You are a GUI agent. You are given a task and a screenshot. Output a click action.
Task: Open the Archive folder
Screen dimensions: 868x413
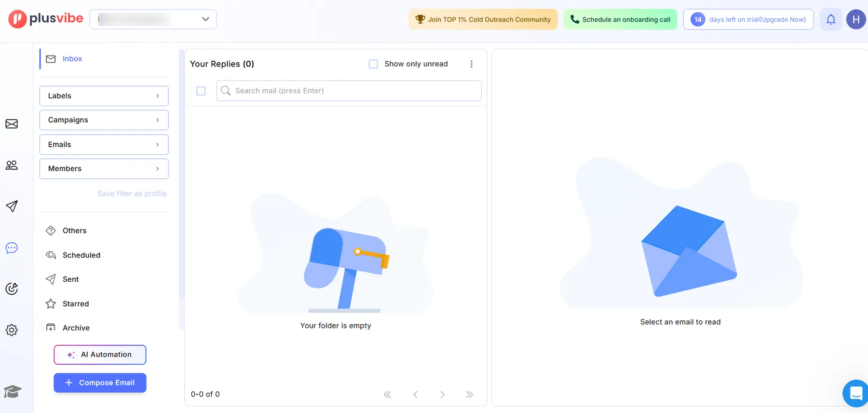coord(68,328)
